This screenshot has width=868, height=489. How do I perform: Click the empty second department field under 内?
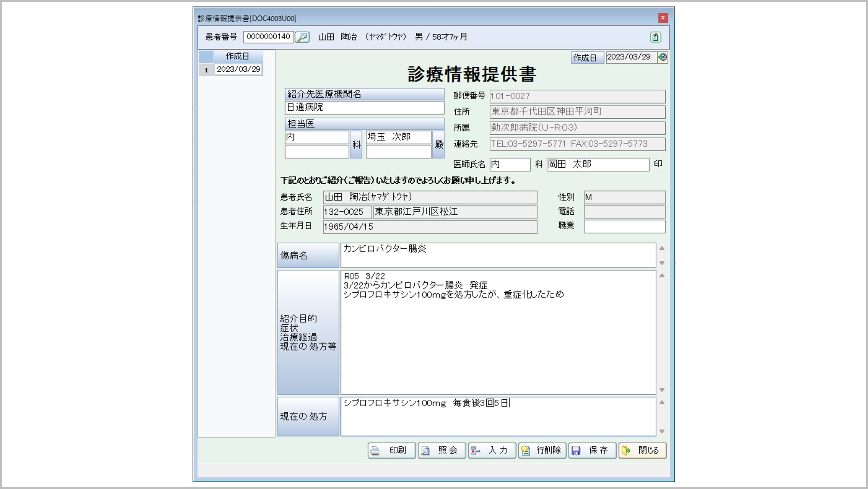coord(317,152)
